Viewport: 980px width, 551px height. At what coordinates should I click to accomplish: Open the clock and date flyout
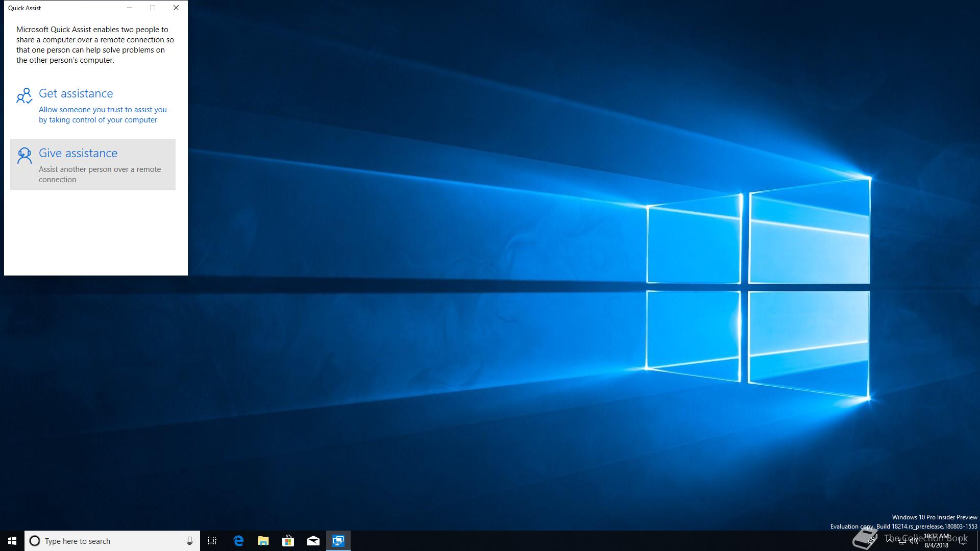[937, 541]
